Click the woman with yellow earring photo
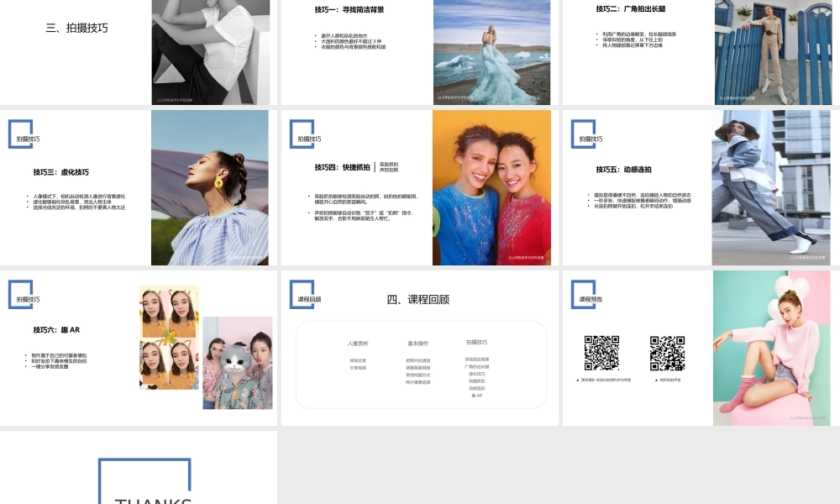 pos(210,187)
